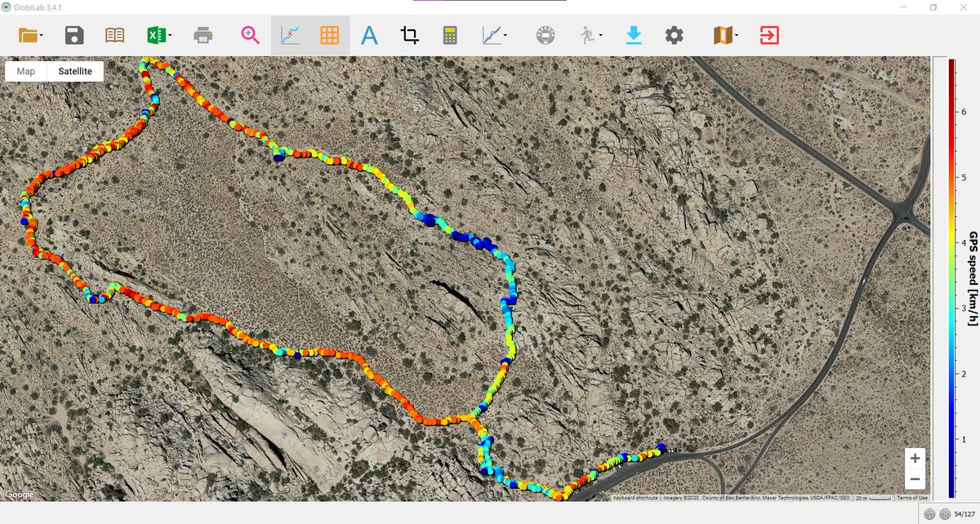Click the GPS speed color gradient bar
The image size is (980, 524).
coord(951,278)
